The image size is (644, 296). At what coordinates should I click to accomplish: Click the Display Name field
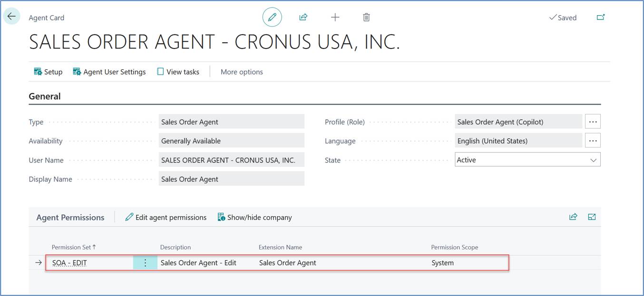click(x=232, y=179)
